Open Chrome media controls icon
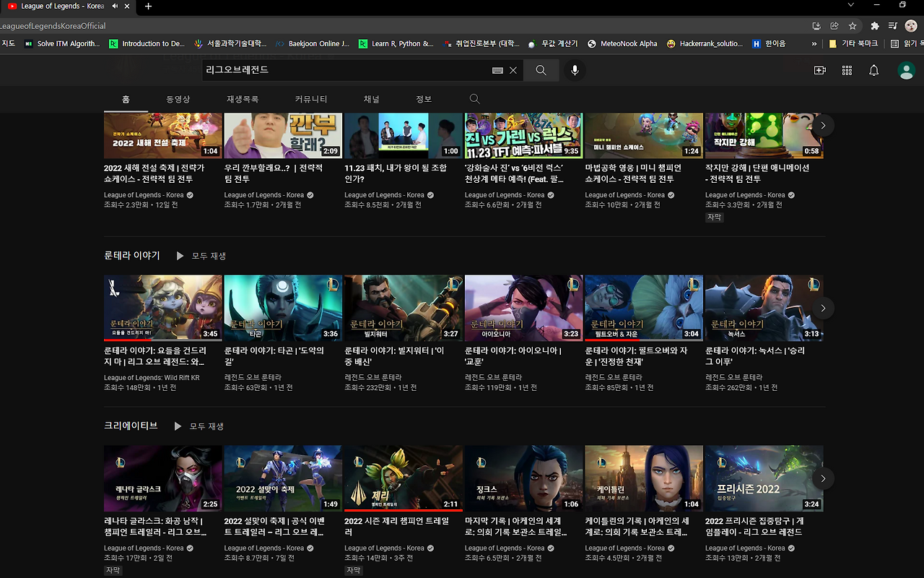 pos(893,26)
